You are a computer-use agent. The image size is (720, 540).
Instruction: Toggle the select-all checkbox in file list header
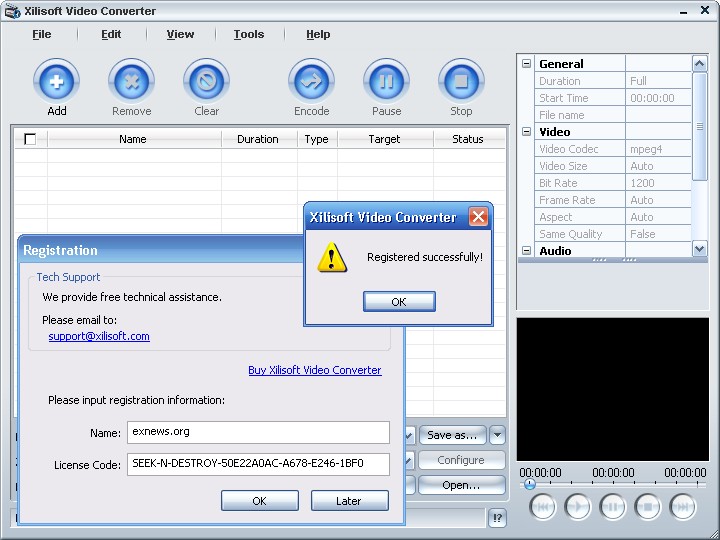tap(30, 139)
